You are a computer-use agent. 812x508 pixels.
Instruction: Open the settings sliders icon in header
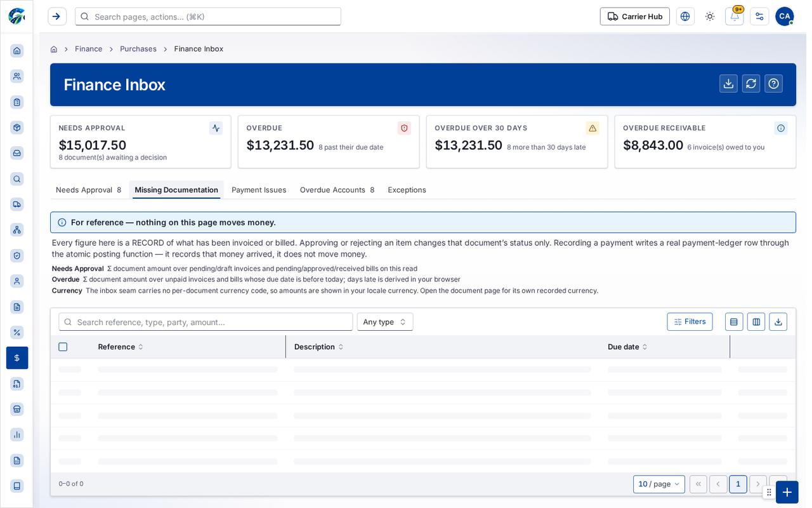759,17
